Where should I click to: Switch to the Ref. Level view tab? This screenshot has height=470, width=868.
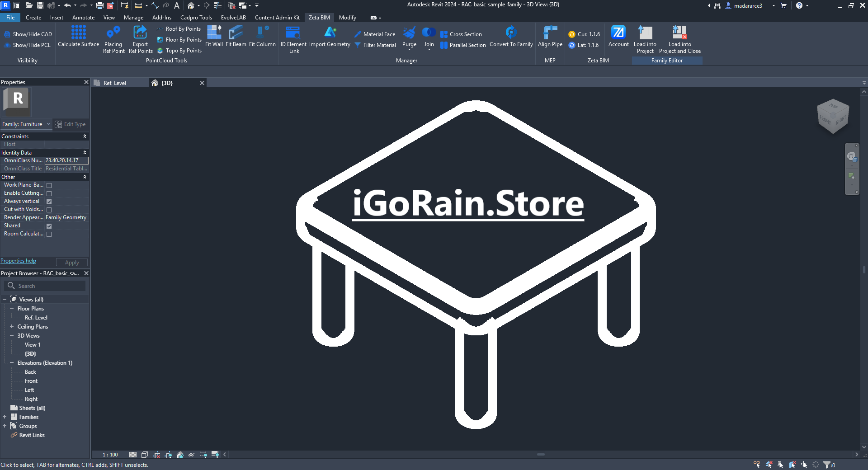(x=115, y=83)
